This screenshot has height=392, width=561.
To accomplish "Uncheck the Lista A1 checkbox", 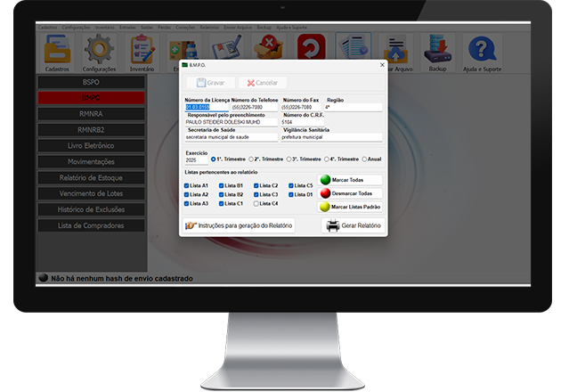I will pyautogui.click(x=187, y=185).
